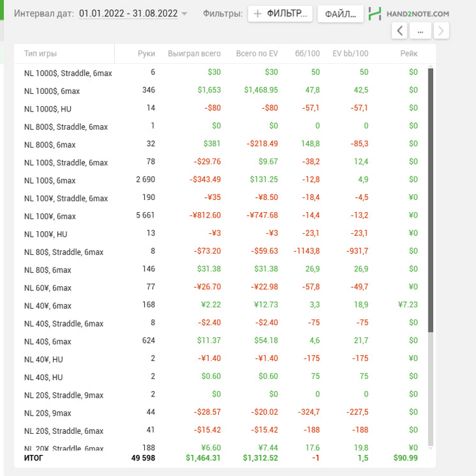The height and width of the screenshot is (476, 476).
Task: Click total rake $90.99
Action: pos(405,458)
